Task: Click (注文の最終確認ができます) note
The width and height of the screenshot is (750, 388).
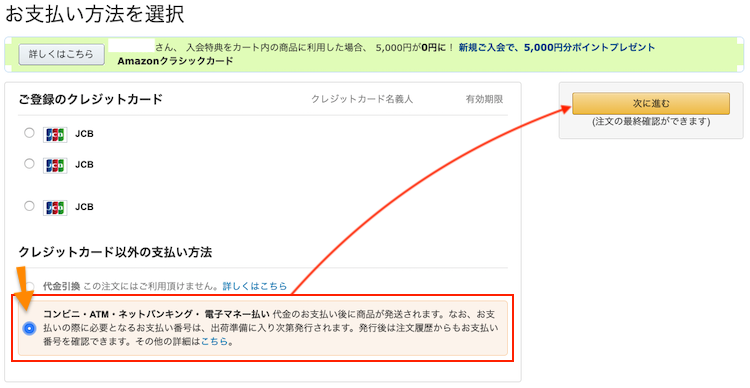Action: point(651,122)
